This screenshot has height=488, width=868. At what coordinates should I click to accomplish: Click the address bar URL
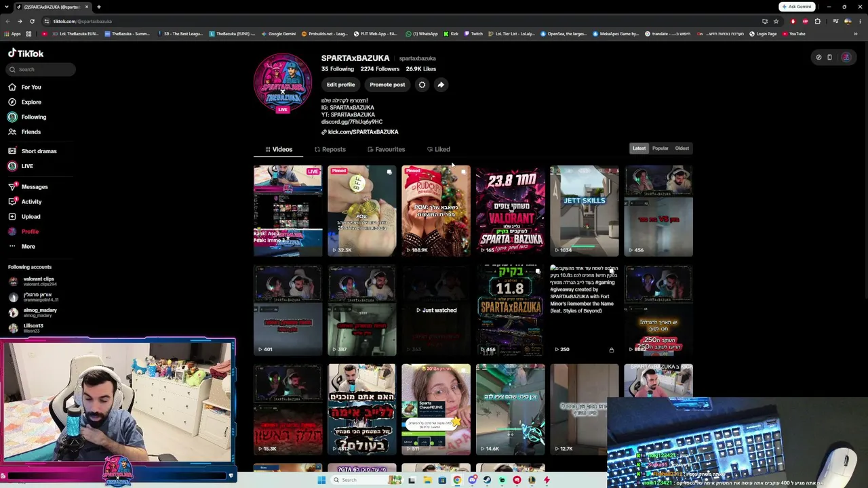(83, 21)
